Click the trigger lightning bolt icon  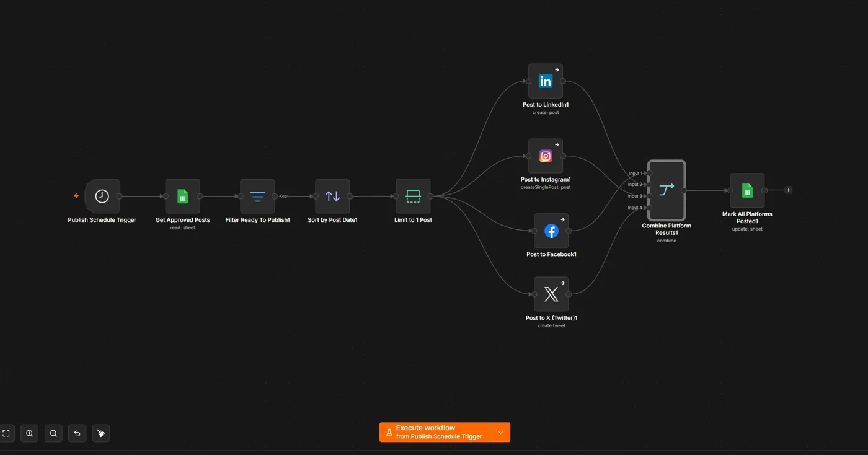pyautogui.click(x=76, y=196)
